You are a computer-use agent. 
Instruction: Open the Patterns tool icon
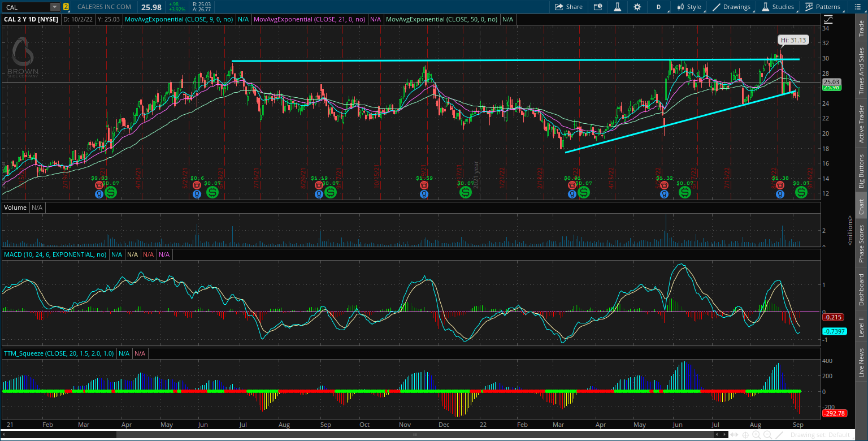pyautogui.click(x=810, y=7)
